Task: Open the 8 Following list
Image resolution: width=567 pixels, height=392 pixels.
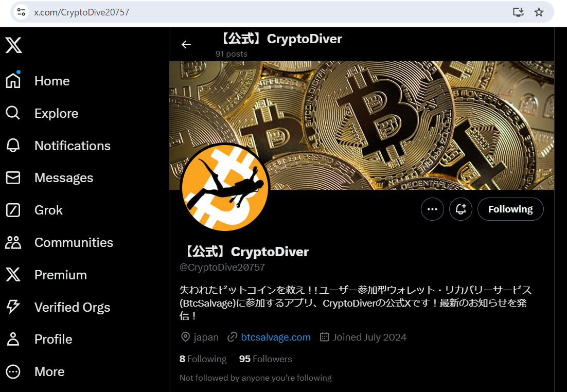Action: coord(203,359)
